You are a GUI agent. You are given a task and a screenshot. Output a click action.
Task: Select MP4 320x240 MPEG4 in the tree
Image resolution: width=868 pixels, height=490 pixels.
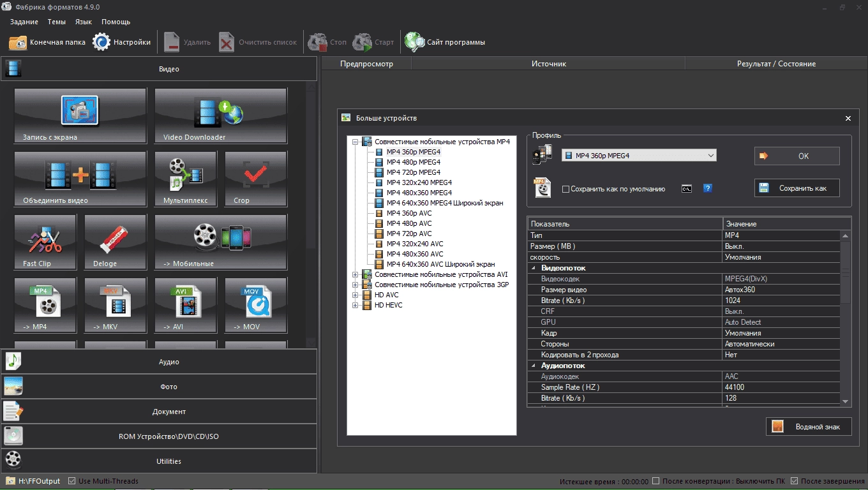click(x=419, y=182)
